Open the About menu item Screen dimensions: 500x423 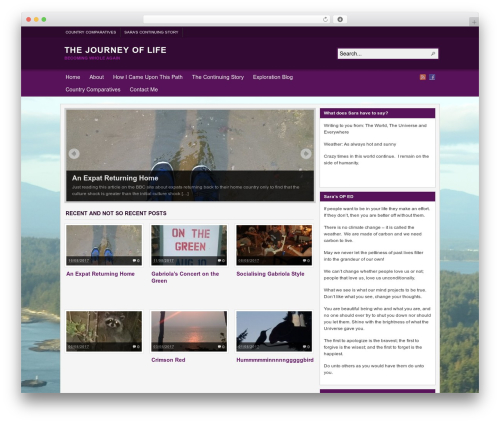(x=97, y=77)
